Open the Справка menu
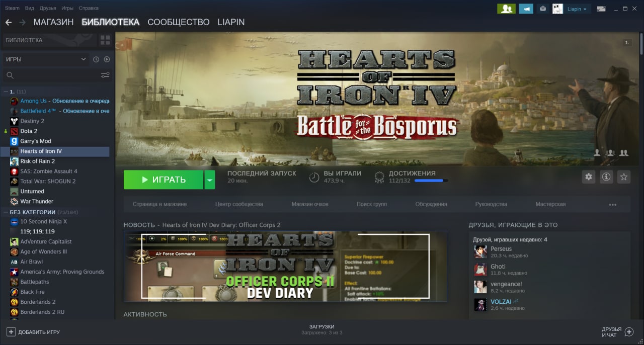The image size is (644, 345). pos(89,8)
